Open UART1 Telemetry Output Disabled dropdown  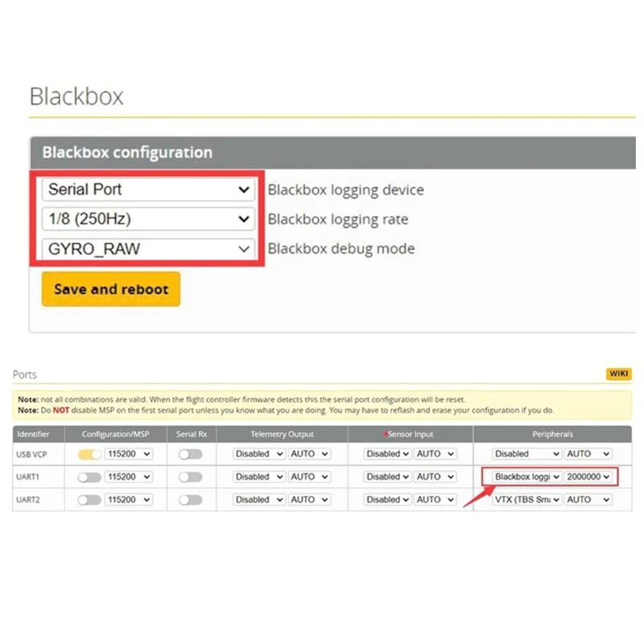coord(259,477)
